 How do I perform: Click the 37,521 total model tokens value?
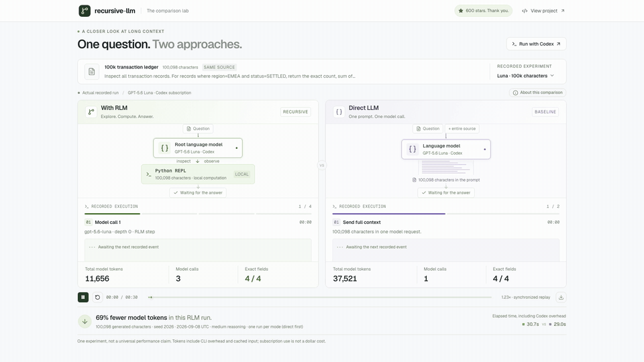345,279
